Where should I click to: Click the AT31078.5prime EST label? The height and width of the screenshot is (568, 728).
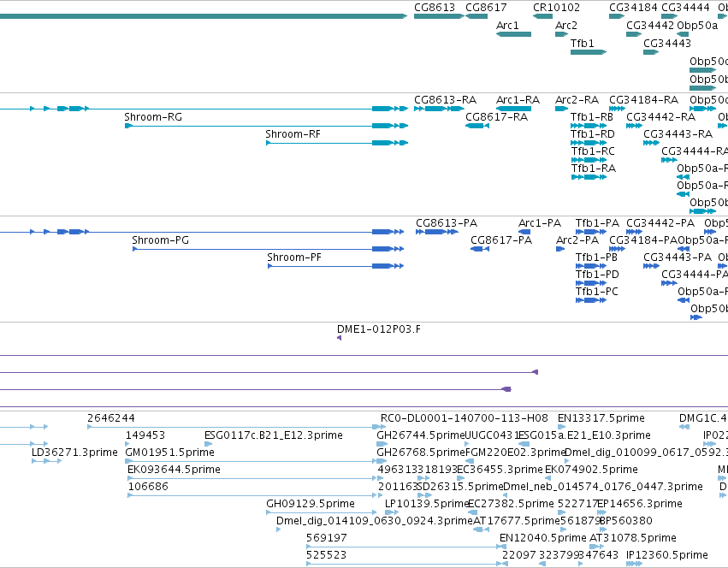633,538
